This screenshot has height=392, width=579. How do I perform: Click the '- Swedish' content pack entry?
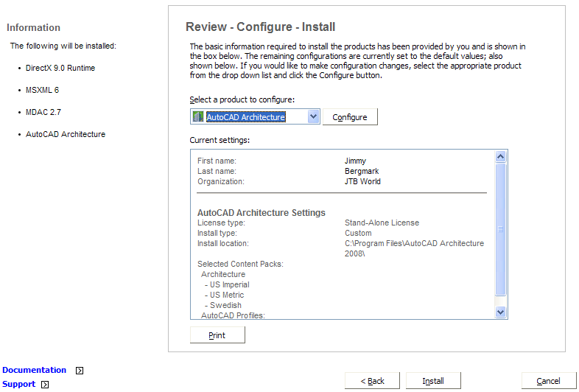click(x=223, y=306)
